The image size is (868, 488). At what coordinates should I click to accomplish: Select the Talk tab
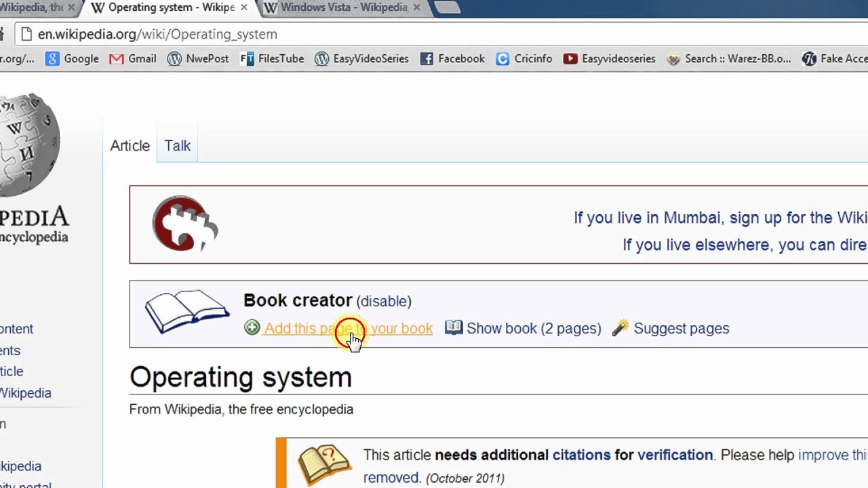tap(177, 146)
